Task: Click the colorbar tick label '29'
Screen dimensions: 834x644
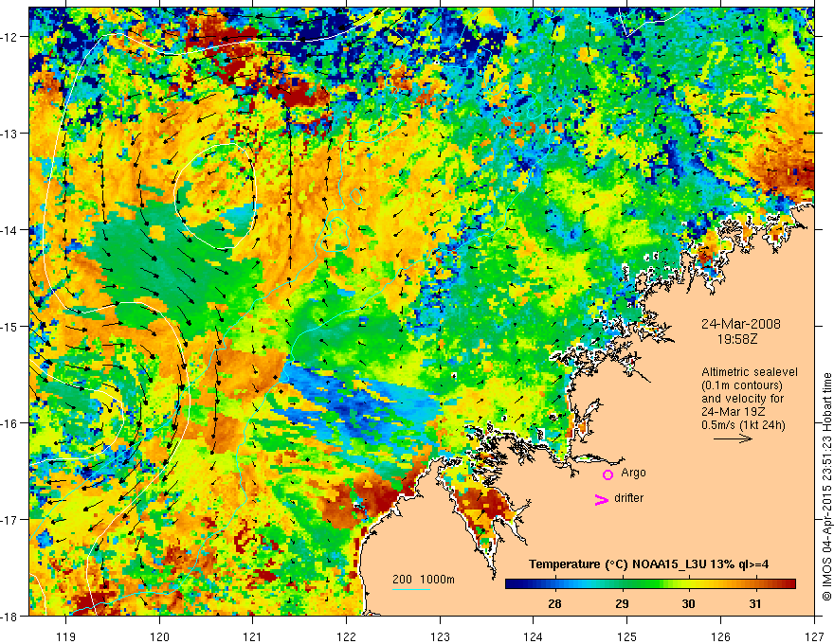Action: (622, 603)
